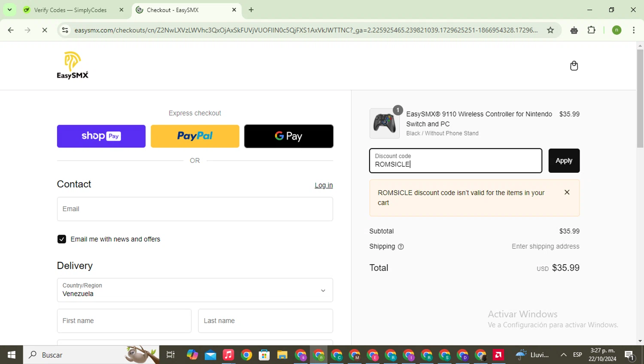The width and height of the screenshot is (644, 364).
Task: Toggle Email me with news and offers
Action: [x=62, y=239]
